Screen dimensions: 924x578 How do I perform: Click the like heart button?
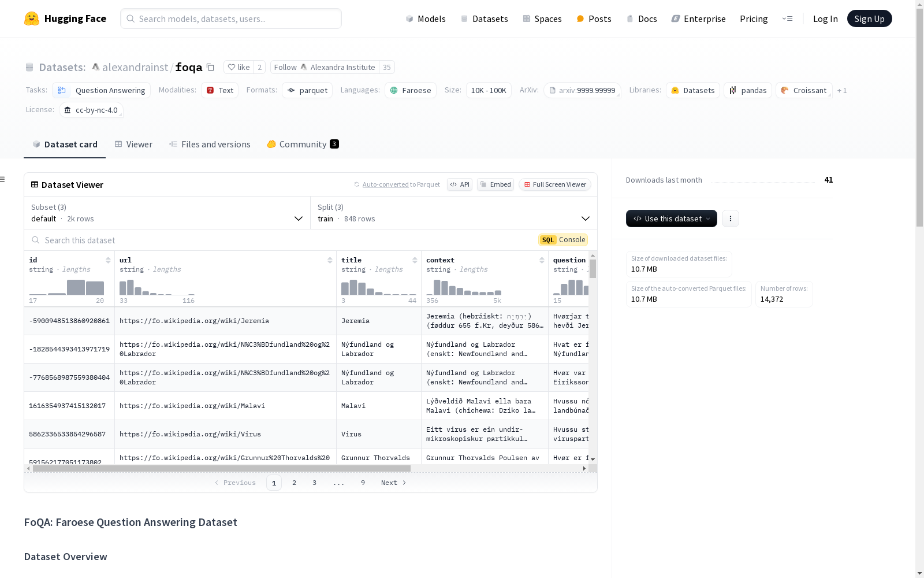239,67
